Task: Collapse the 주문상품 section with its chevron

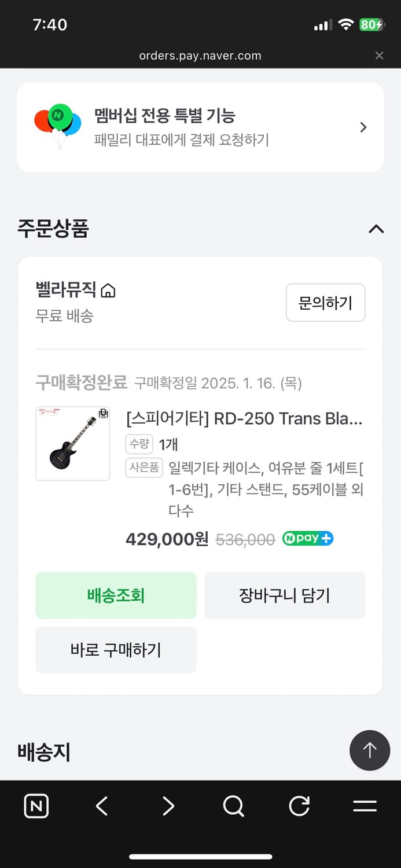Action: (x=376, y=229)
